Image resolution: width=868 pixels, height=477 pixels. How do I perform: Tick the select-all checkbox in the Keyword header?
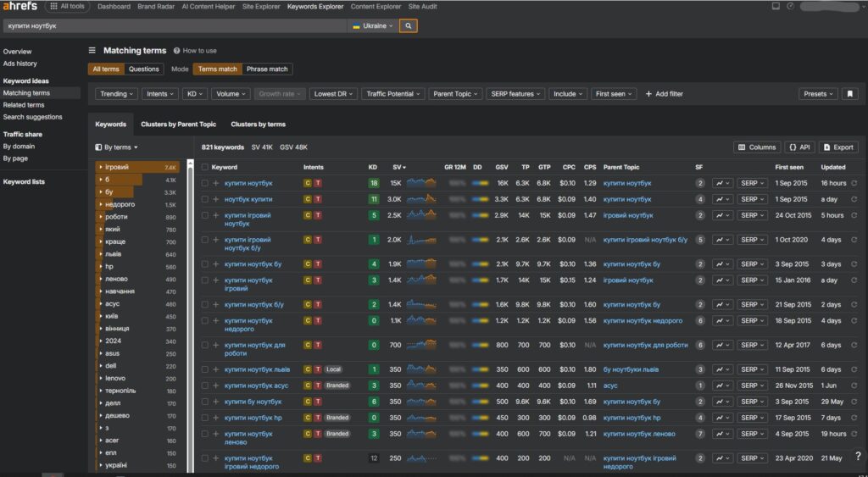(204, 167)
